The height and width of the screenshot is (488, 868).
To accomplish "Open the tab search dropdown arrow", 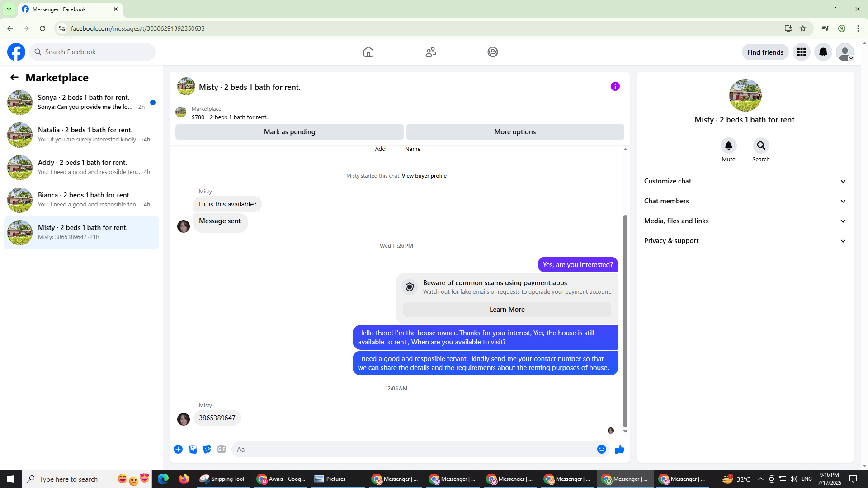I will click(x=9, y=9).
